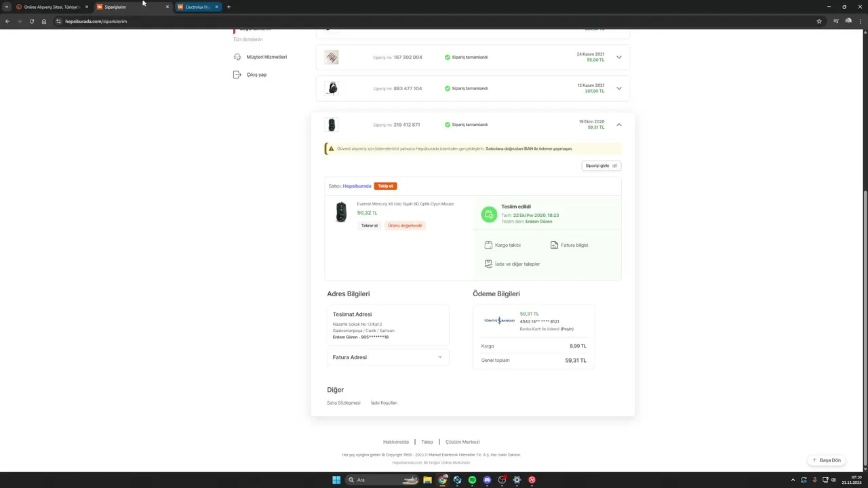The width and height of the screenshot is (868, 488).
Task: Expand the Fatura Adresi section
Action: (388, 357)
